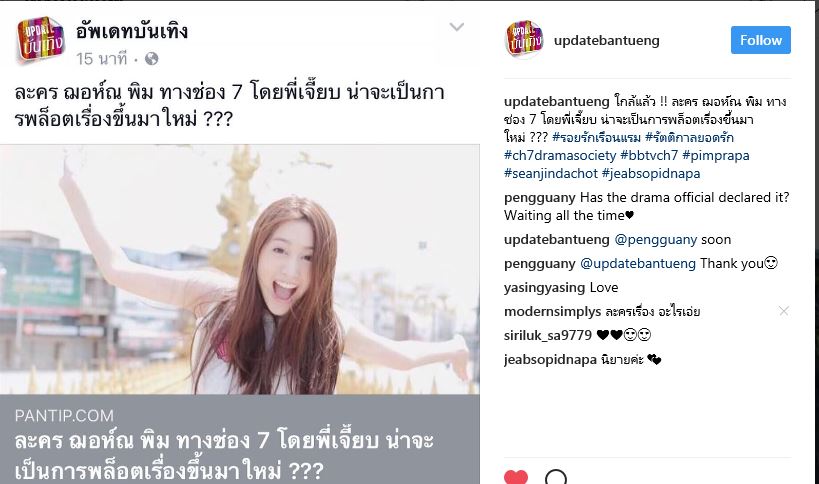Open yasingyasing commenter profile

click(x=545, y=288)
